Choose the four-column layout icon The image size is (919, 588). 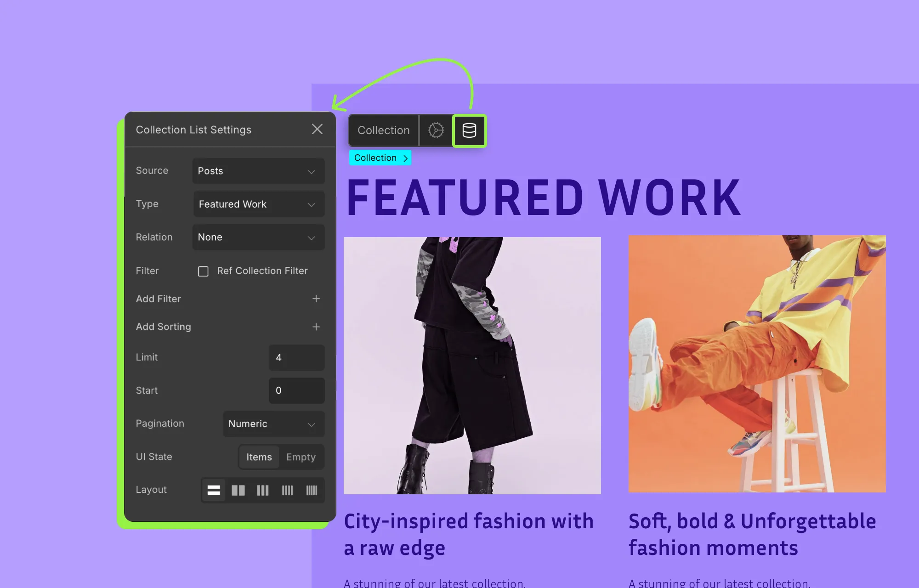click(287, 490)
